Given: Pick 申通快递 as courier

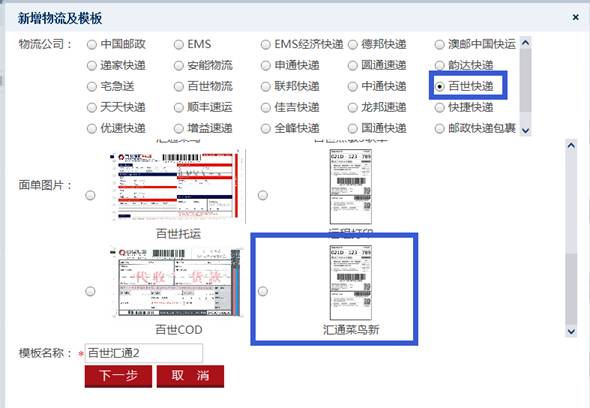Looking at the screenshot, I should 266,66.
